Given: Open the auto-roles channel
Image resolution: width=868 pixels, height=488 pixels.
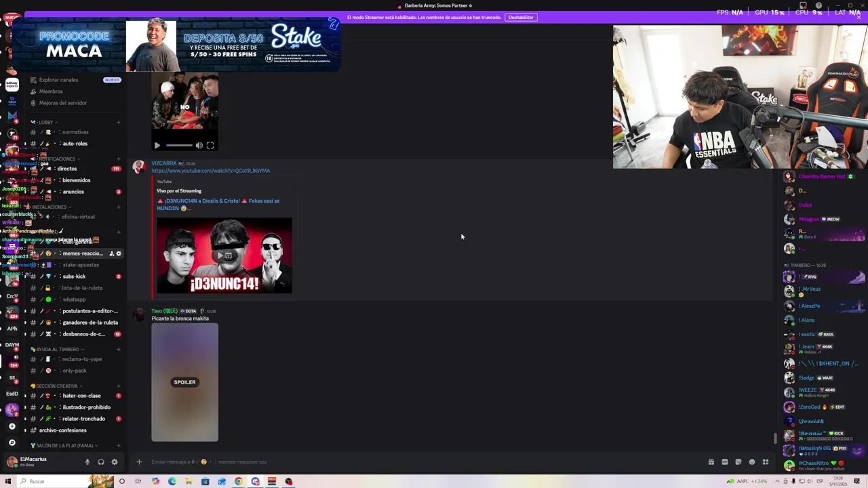Looking at the screenshot, I should pyautogui.click(x=75, y=144).
